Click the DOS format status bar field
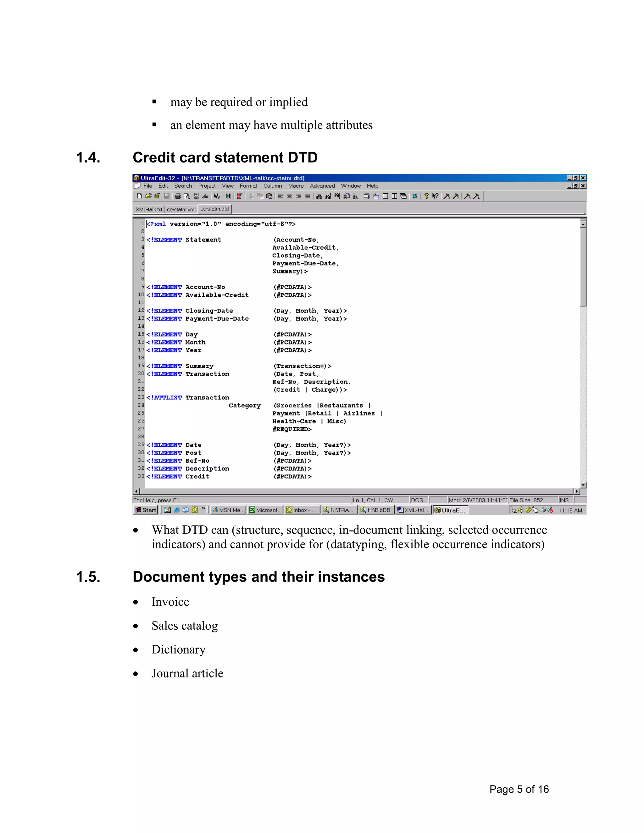Screen dimensions: 644x833 (x=419, y=500)
